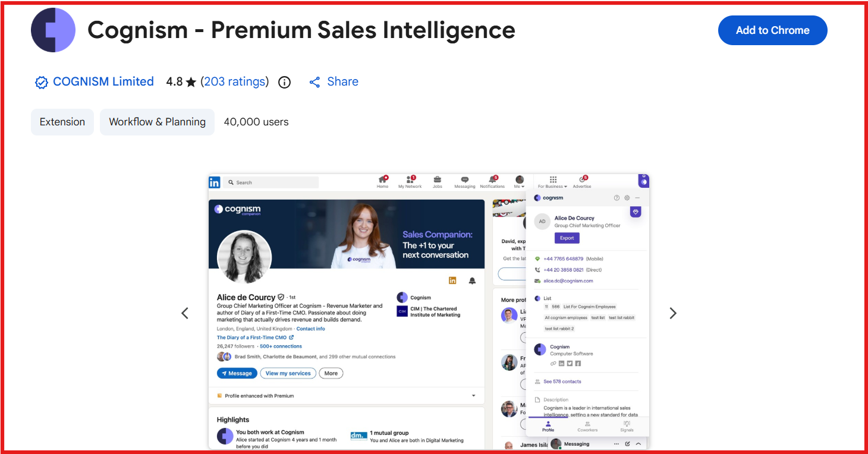Select the LinkedIn Jobs icon
868x454 pixels.
point(438,180)
